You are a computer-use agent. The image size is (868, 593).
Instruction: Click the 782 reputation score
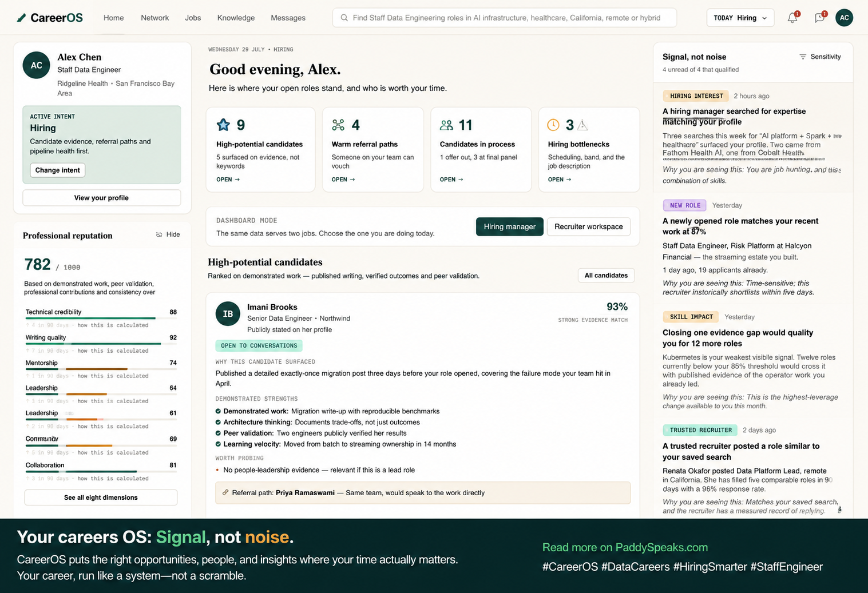point(38,264)
